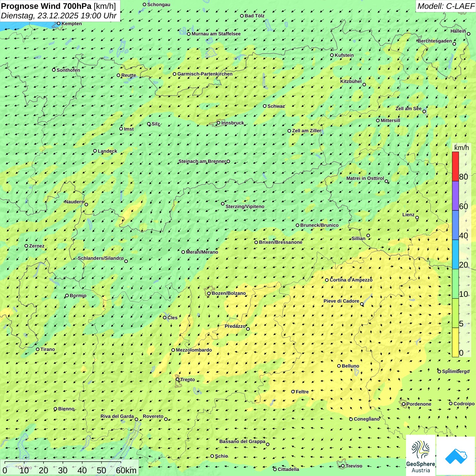
Task: Select the 'Bruneck/Brunico' place name
Action: click(x=320, y=225)
